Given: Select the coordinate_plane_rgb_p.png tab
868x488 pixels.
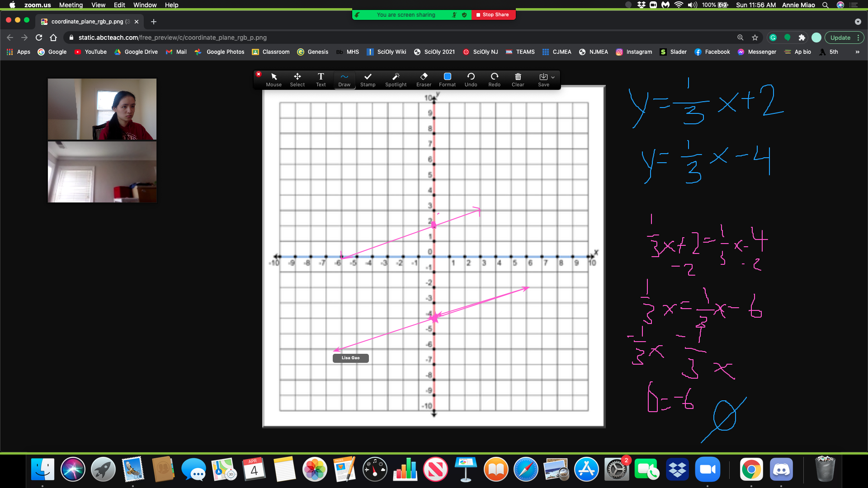Looking at the screenshot, I should 90,22.
